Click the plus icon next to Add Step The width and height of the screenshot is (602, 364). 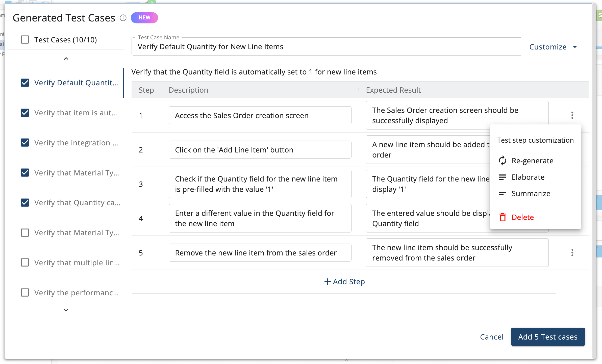(x=328, y=281)
